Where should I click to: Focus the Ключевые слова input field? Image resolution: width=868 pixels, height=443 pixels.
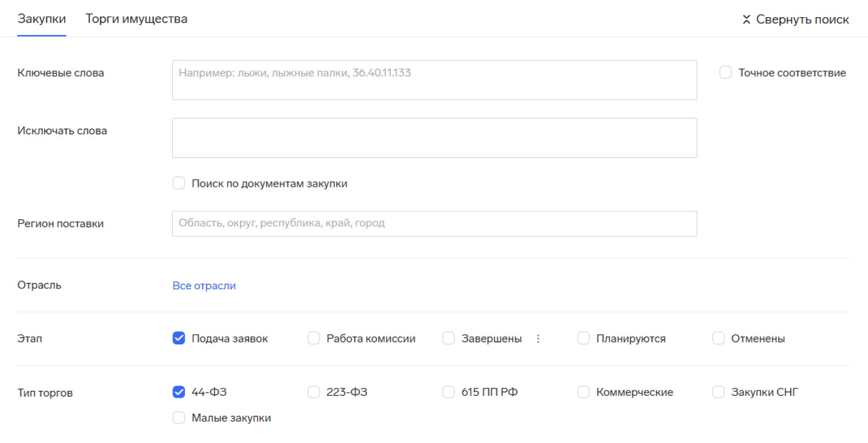coord(434,80)
